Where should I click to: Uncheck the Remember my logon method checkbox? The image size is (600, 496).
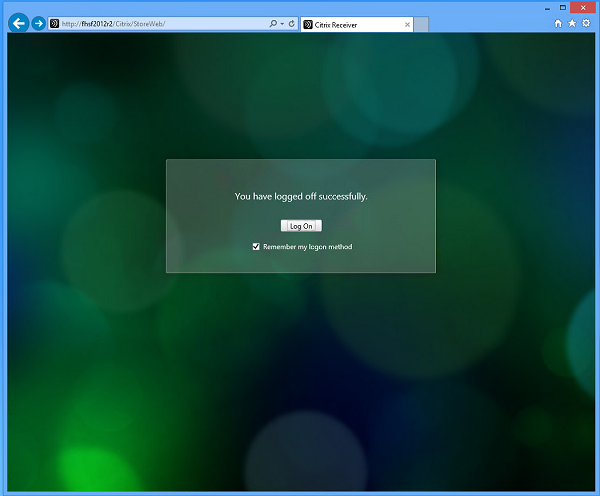(256, 247)
